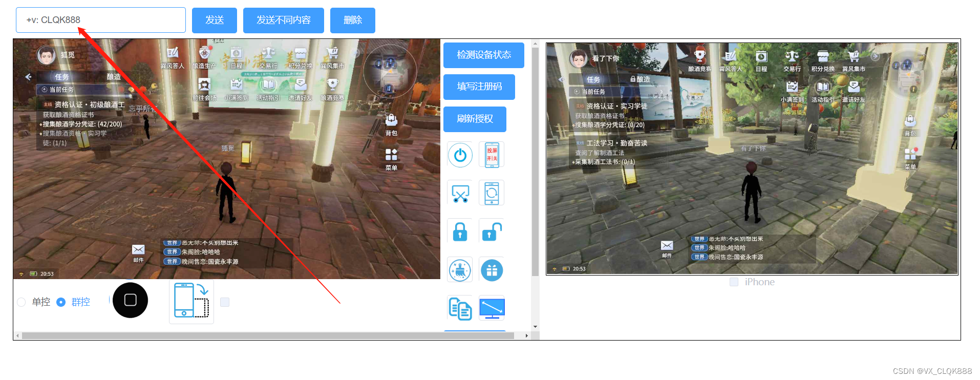Click the 发送不同内容 button
The width and height of the screenshot is (980, 380).
pos(284,20)
